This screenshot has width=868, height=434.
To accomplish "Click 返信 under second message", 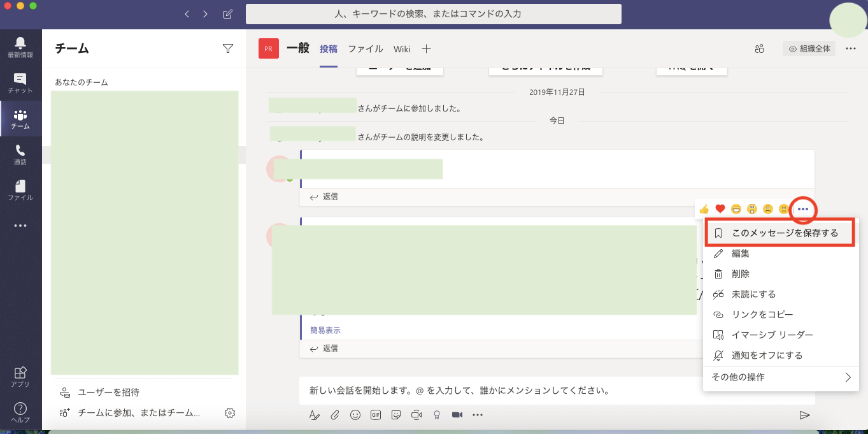I will 324,348.
